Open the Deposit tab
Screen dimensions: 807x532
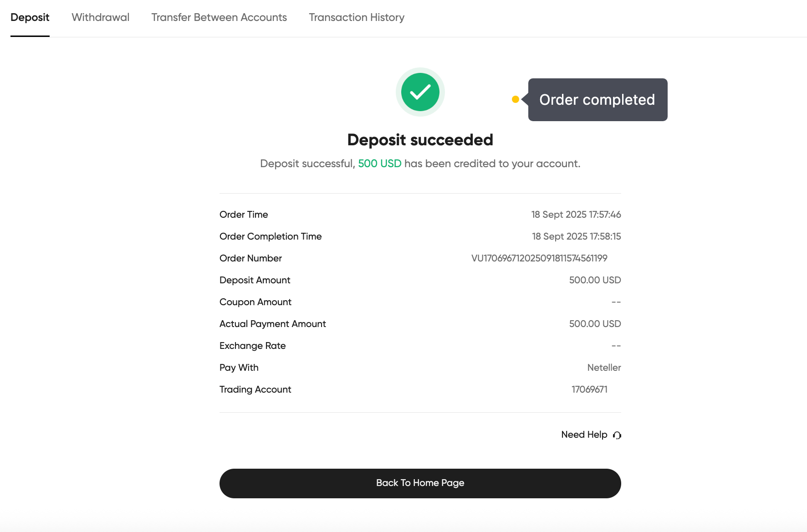(x=30, y=17)
